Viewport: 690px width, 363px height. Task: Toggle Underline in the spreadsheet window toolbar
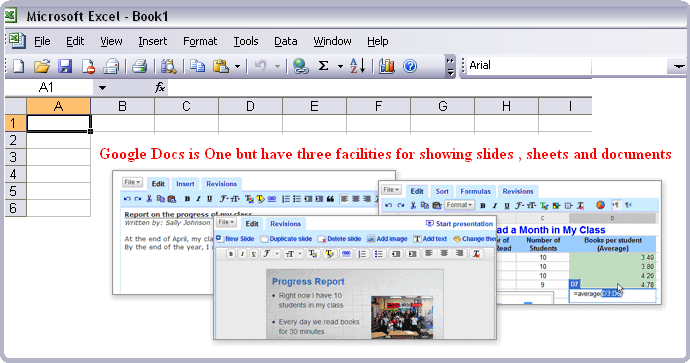coord(506,205)
